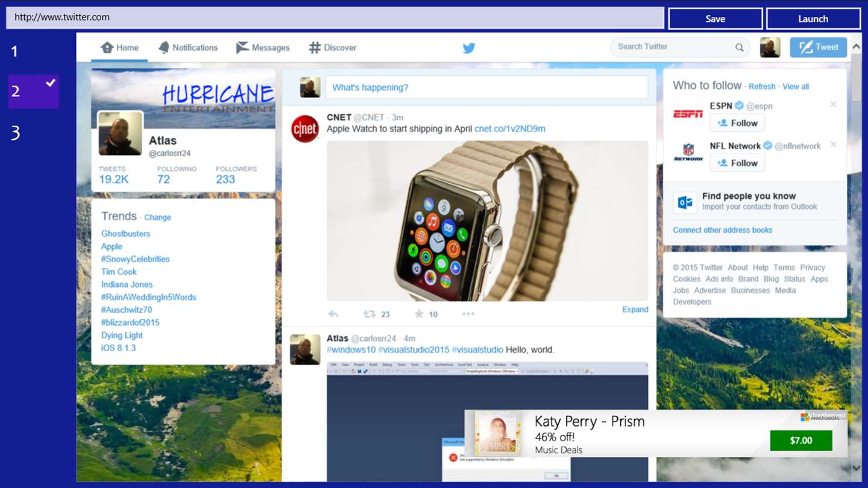
Task: Click the NFL Network logo
Action: pyautogui.click(x=688, y=152)
